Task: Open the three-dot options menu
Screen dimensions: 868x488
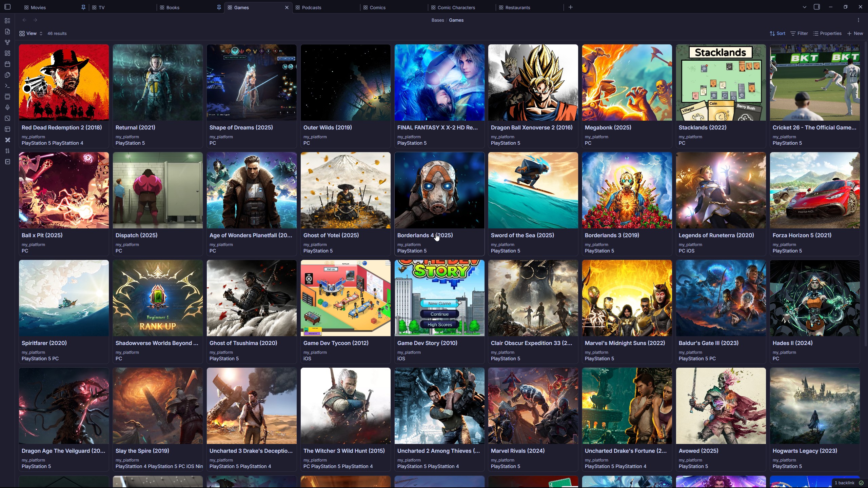Action: click(x=858, y=20)
